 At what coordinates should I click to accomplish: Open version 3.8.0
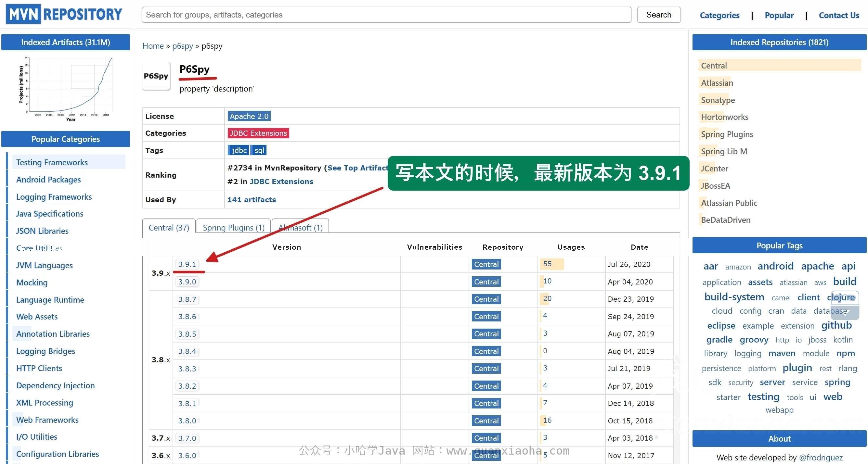point(187,421)
